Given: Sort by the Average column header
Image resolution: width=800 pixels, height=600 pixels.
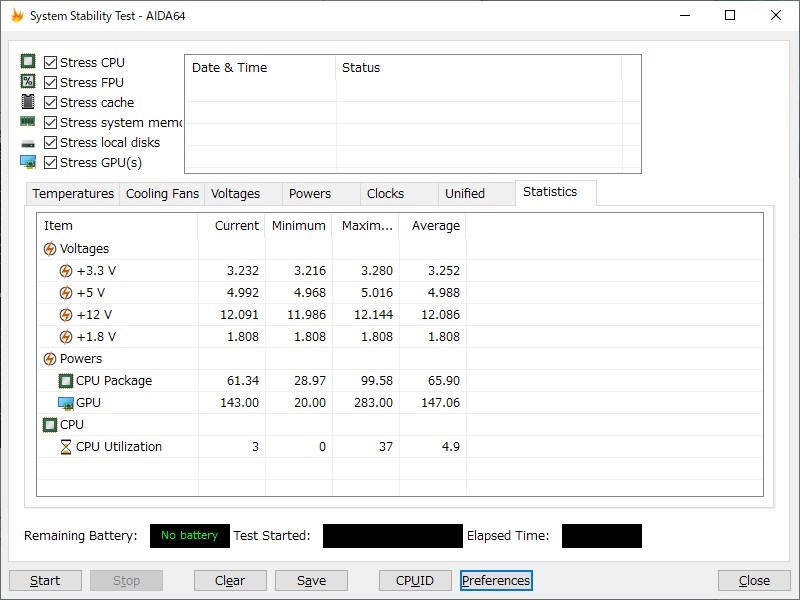Looking at the screenshot, I should (435, 226).
